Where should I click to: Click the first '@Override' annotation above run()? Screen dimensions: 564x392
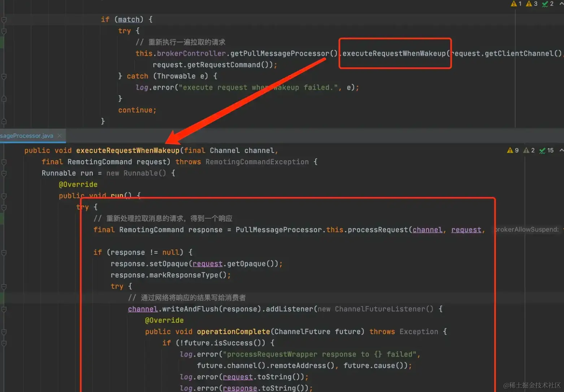click(x=78, y=184)
